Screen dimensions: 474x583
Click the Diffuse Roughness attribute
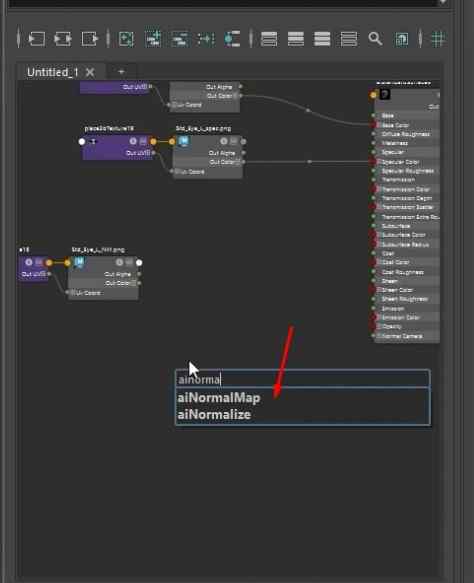pyautogui.click(x=406, y=134)
